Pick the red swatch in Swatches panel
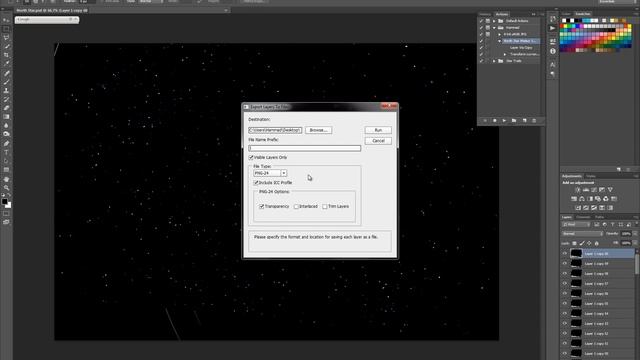This screenshot has width=640, height=360. click(x=563, y=26)
